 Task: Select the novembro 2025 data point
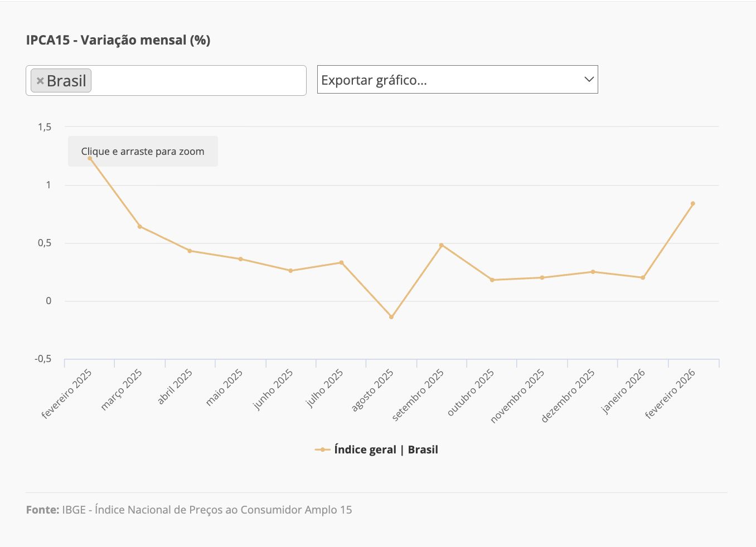point(542,277)
